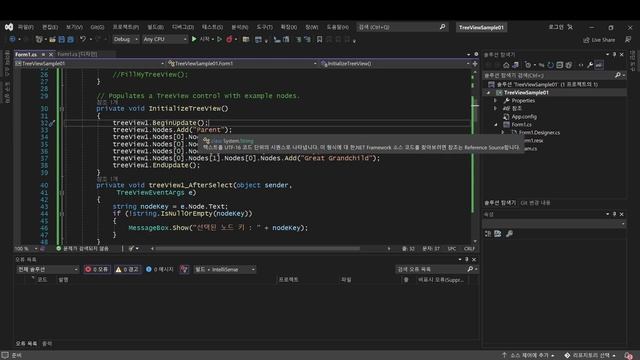This screenshot has width=640, height=360.
Task: Click the Undo arrow icon
Action: (83, 39)
